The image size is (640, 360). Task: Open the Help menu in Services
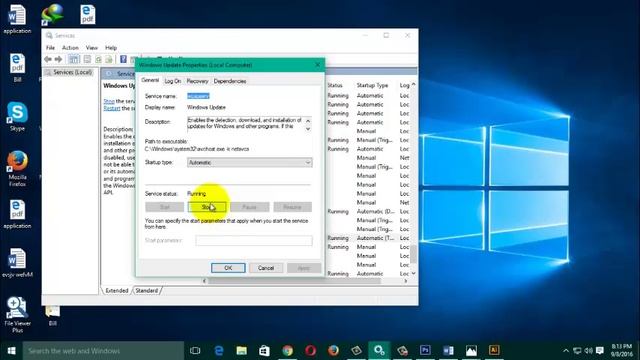[x=111, y=48]
